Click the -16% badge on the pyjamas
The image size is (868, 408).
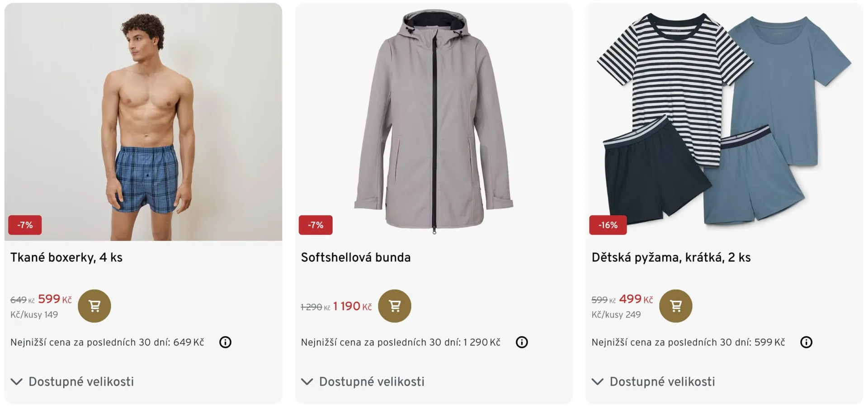(x=608, y=225)
